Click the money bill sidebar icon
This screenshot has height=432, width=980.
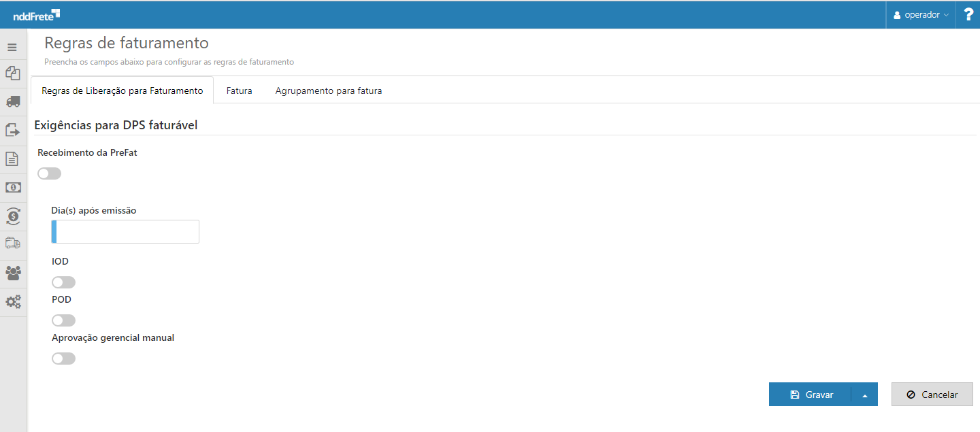tap(12, 187)
